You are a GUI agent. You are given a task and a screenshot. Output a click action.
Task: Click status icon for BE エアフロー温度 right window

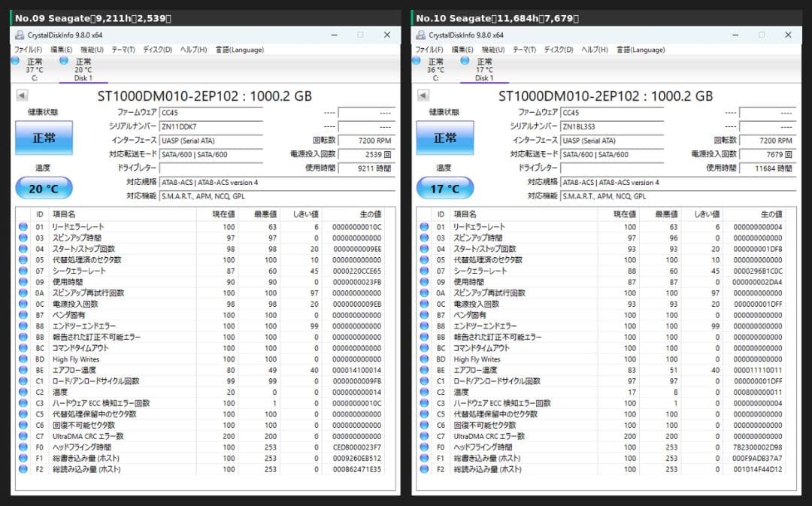425,370
